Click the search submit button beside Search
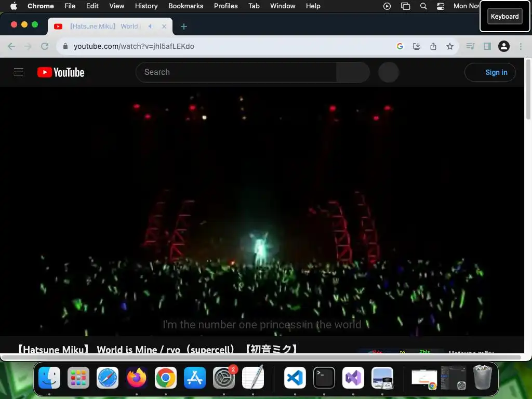Image resolution: width=532 pixels, height=399 pixels. 353,72
